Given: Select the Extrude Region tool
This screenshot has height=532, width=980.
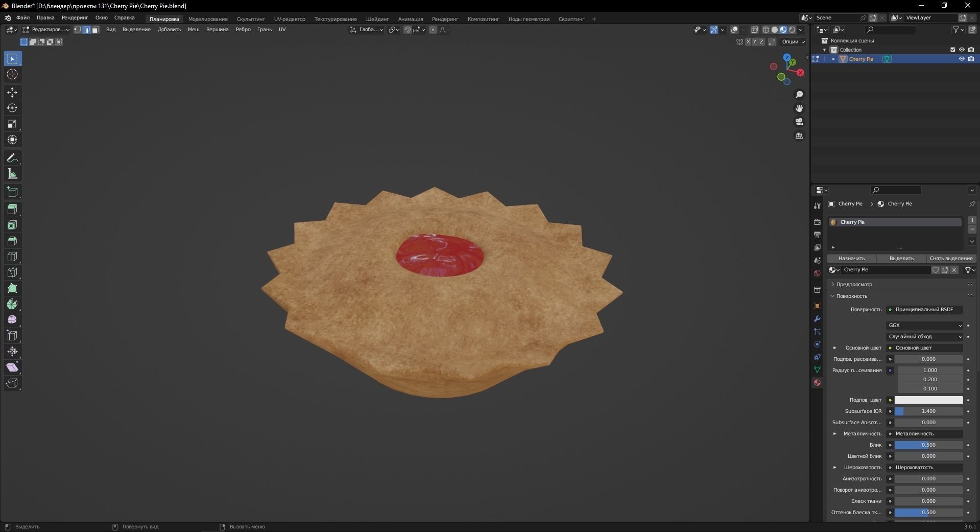Looking at the screenshot, I should click(x=12, y=209).
